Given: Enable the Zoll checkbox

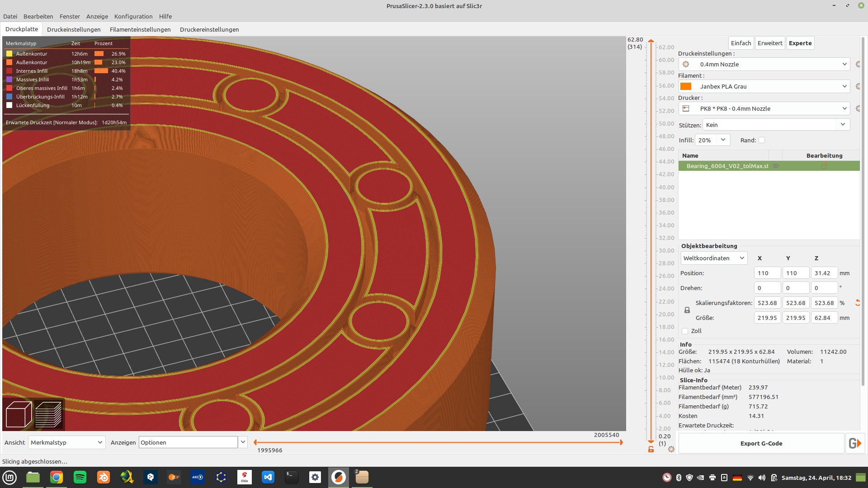Looking at the screenshot, I should coord(685,331).
